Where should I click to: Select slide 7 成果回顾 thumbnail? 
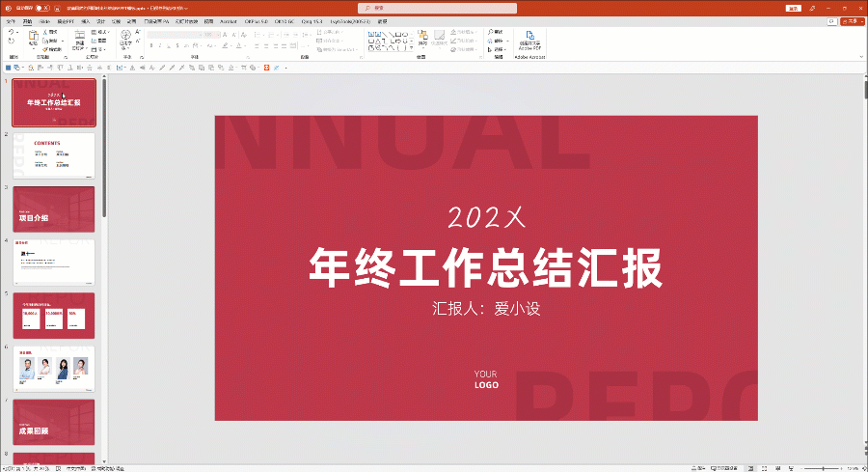click(54, 422)
